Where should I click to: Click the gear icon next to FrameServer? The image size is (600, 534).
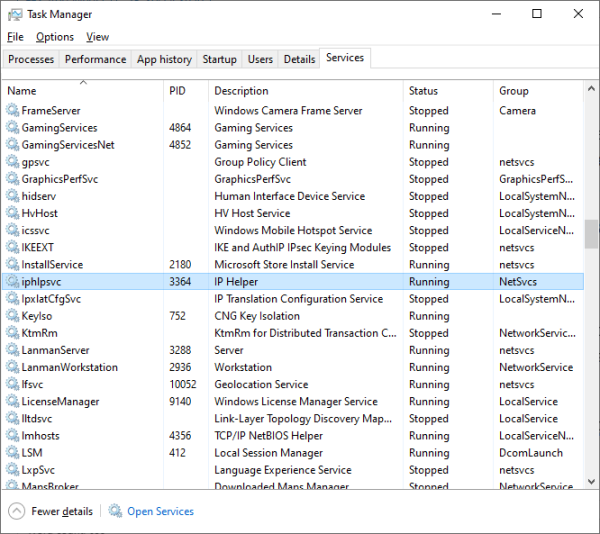click(x=13, y=111)
